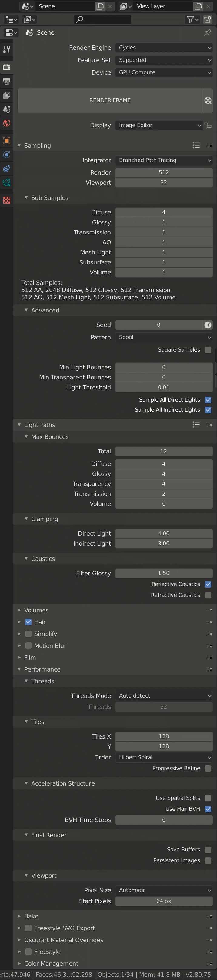Open the Scene properties tab icon
This screenshot has width=217, height=980.
pos(6,109)
